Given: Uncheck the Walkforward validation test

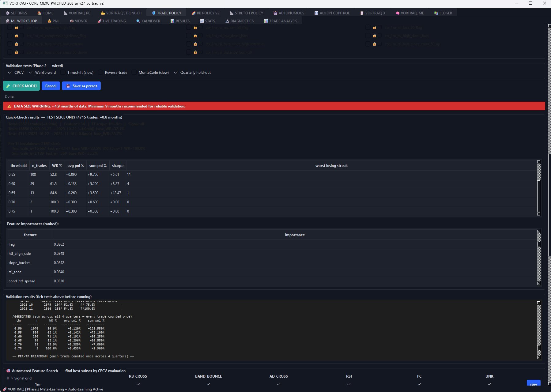Looking at the screenshot, I should coord(31,73).
